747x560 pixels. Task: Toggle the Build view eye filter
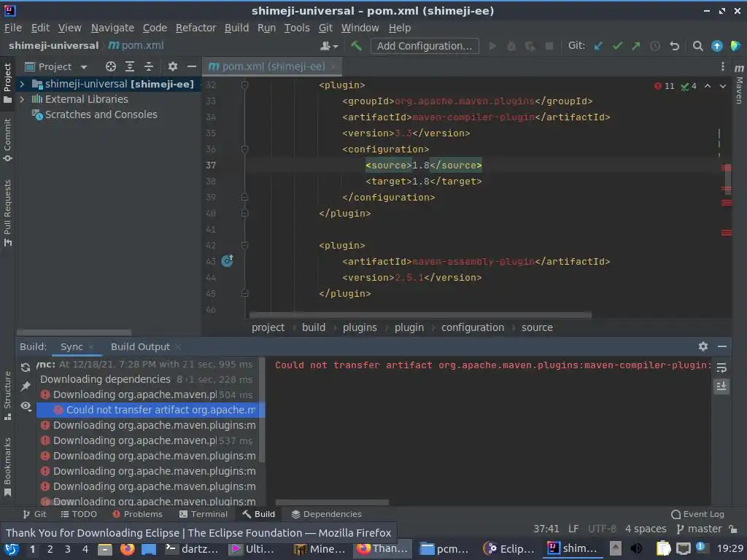pos(26,405)
